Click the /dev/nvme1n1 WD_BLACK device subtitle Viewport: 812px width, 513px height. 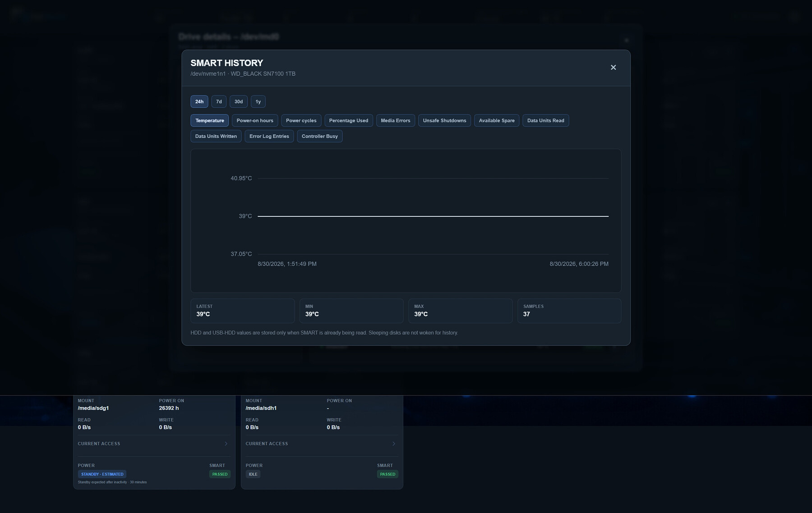(243, 74)
